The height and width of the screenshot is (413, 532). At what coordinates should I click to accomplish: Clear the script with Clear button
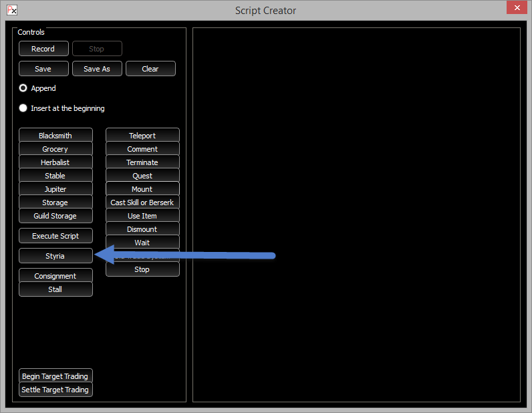[150, 69]
